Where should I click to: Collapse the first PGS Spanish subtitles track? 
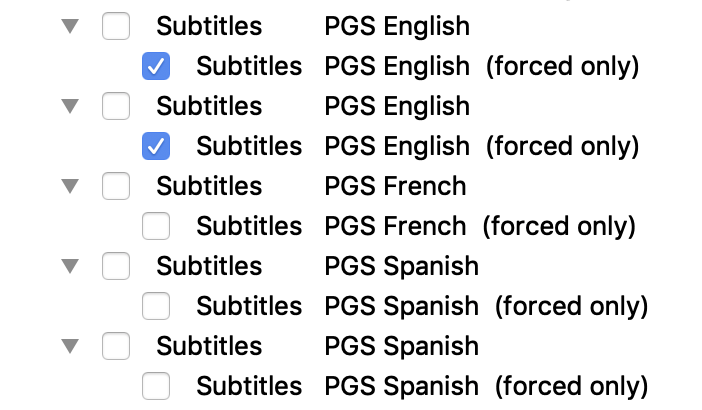(69, 266)
